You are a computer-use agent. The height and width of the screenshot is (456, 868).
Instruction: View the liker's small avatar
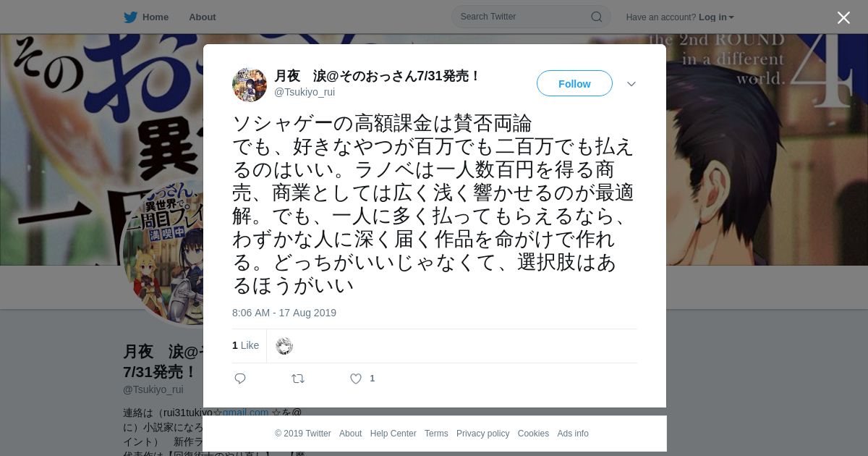click(x=284, y=346)
